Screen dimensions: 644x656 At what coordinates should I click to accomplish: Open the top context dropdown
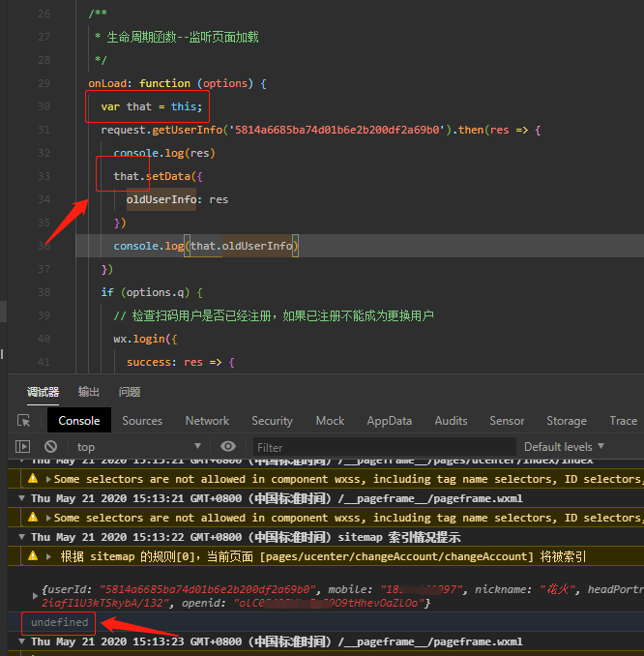click(x=139, y=447)
